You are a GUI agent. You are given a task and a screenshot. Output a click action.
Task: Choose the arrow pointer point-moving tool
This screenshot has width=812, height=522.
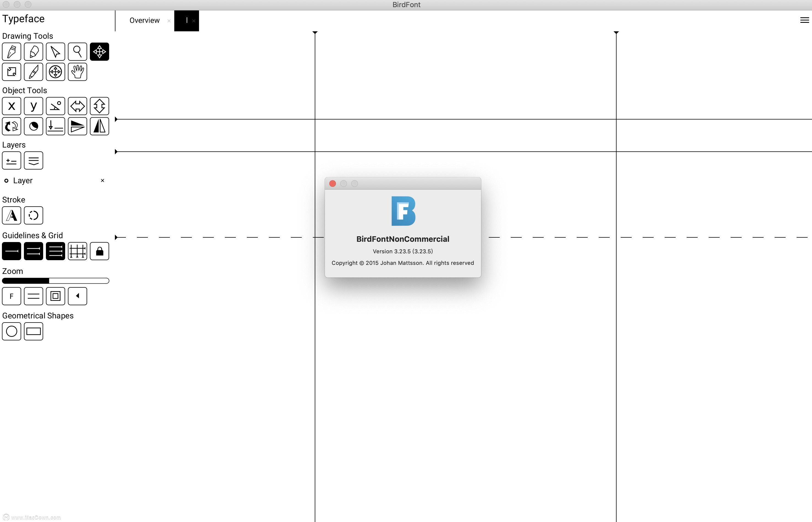[55, 52]
